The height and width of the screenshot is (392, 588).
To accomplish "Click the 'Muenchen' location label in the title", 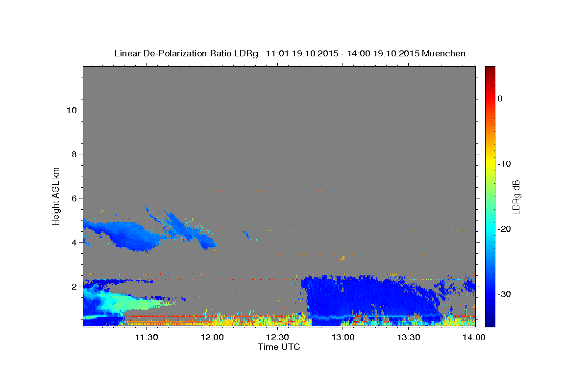I will (444, 53).
